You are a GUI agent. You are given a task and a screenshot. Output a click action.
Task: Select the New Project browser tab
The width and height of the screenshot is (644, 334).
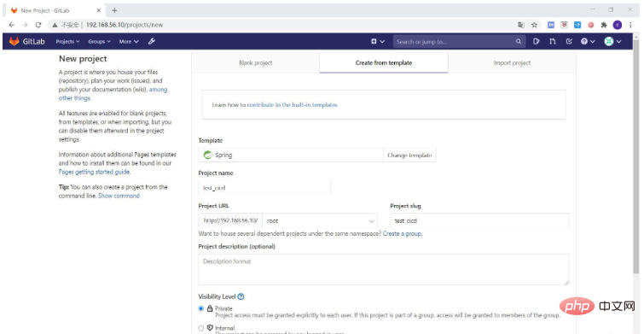tap(55, 10)
